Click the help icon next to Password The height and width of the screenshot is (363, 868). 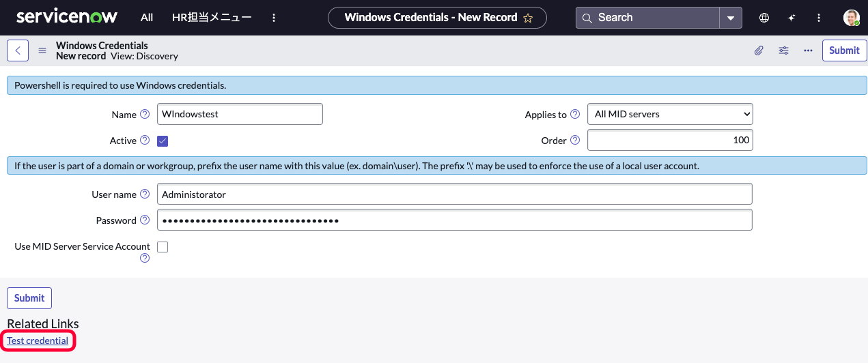144,220
